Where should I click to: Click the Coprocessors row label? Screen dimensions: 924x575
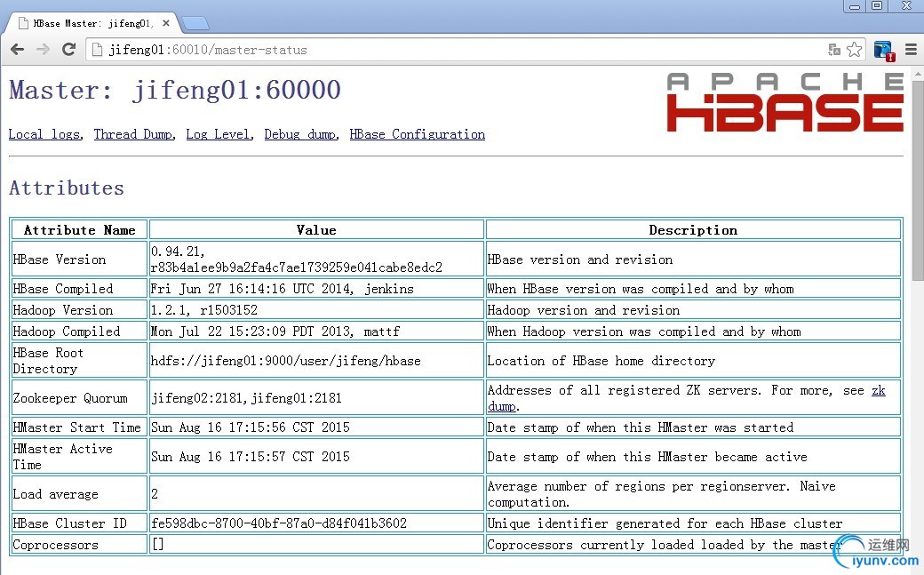(x=56, y=545)
